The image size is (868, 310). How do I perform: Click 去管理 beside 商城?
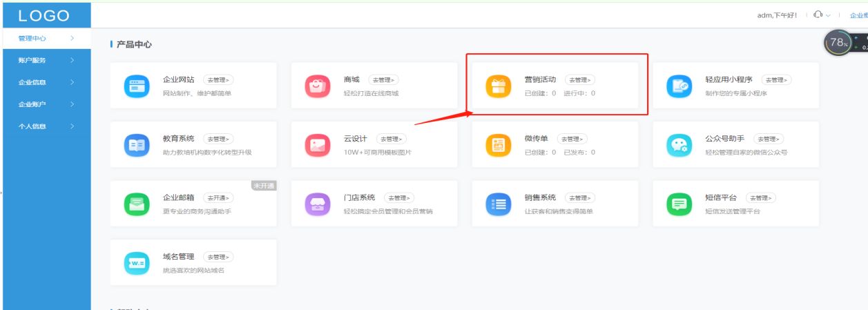point(385,80)
